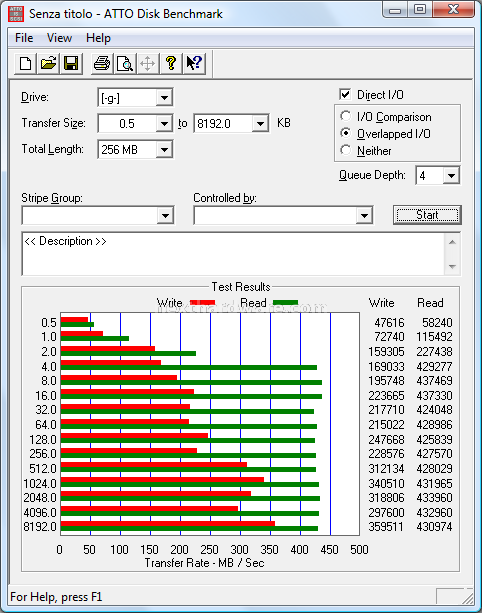
Task: Open the Queue Depth dropdown
Action: pyautogui.click(x=451, y=176)
